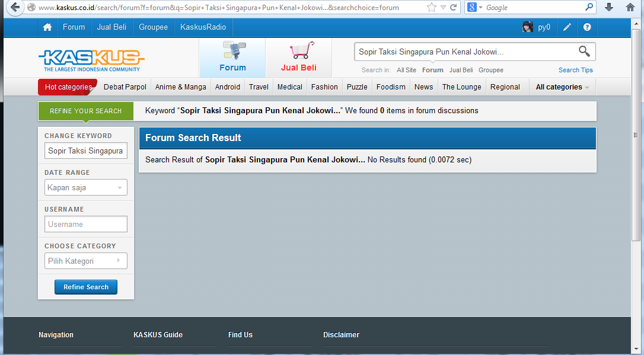Open Travel category
Screen dimensions: 644x355
click(259, 87)
